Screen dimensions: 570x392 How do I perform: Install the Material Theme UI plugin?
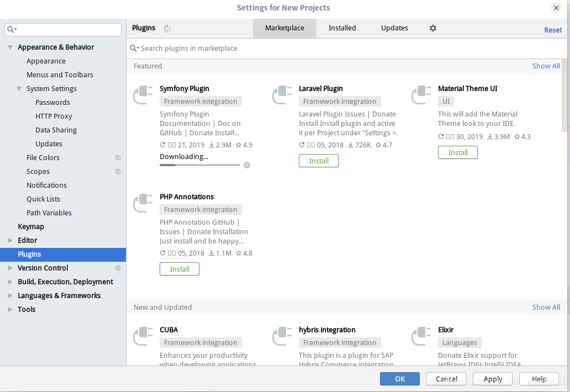458,152
